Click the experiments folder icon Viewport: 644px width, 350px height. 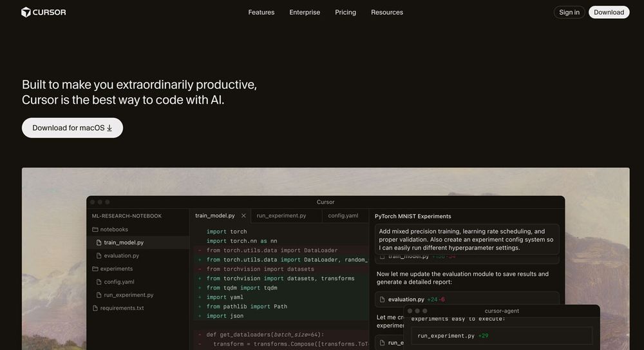[x=95, y=269]
